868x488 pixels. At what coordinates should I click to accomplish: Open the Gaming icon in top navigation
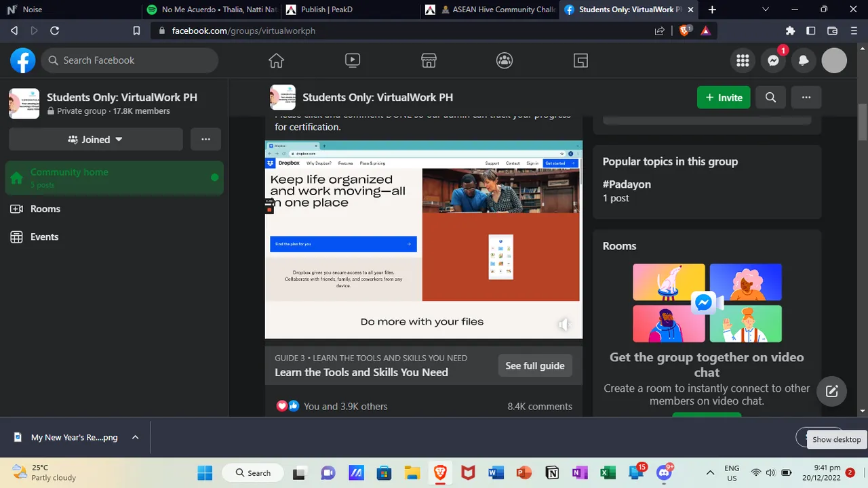580,60
